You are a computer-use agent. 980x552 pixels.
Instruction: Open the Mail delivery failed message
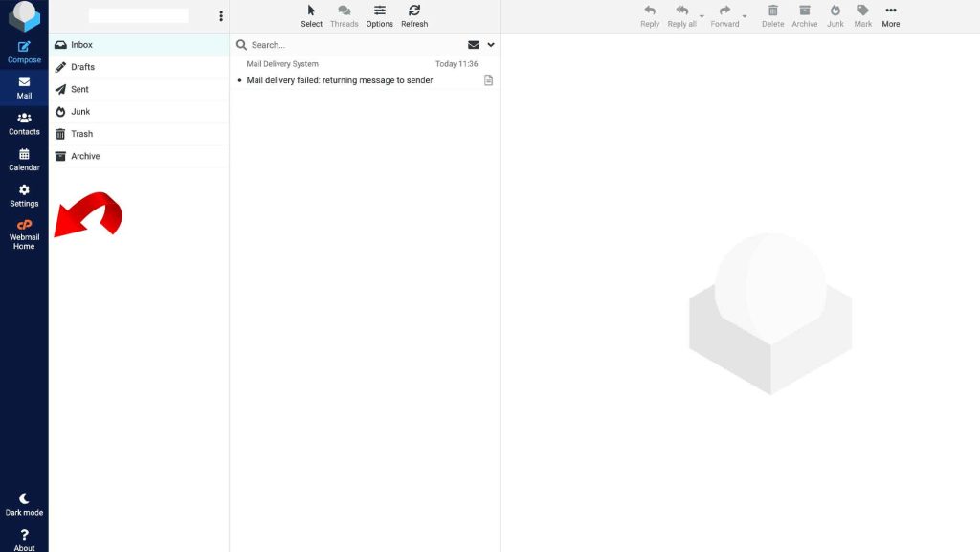(x=340, y=80)
